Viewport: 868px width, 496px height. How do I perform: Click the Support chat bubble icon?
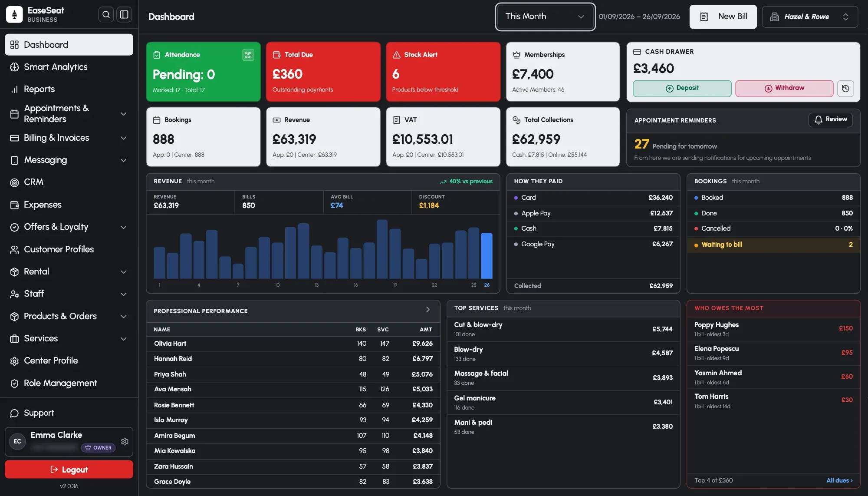click(x=14, y=413)
